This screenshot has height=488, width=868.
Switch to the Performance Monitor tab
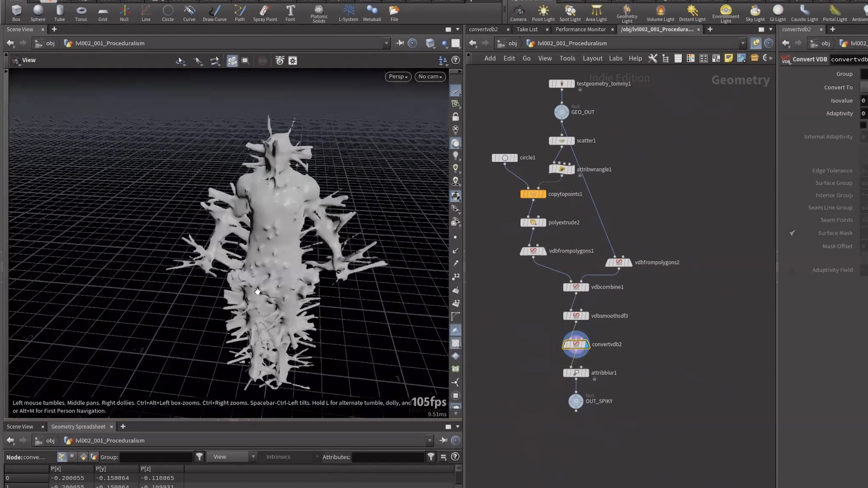coord(580,29)
